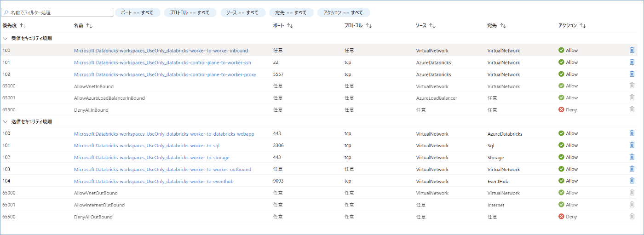Delete the worker-to-databricks-webapp rule via trash icon
This screenshot has width=644, height=235.
(x=632, y=133)
